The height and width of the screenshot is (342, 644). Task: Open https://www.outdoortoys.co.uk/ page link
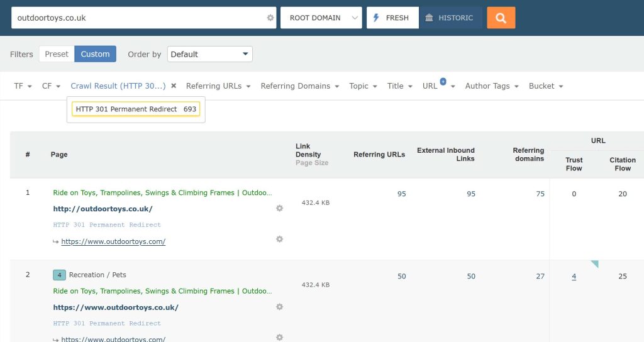pos(116,307)
